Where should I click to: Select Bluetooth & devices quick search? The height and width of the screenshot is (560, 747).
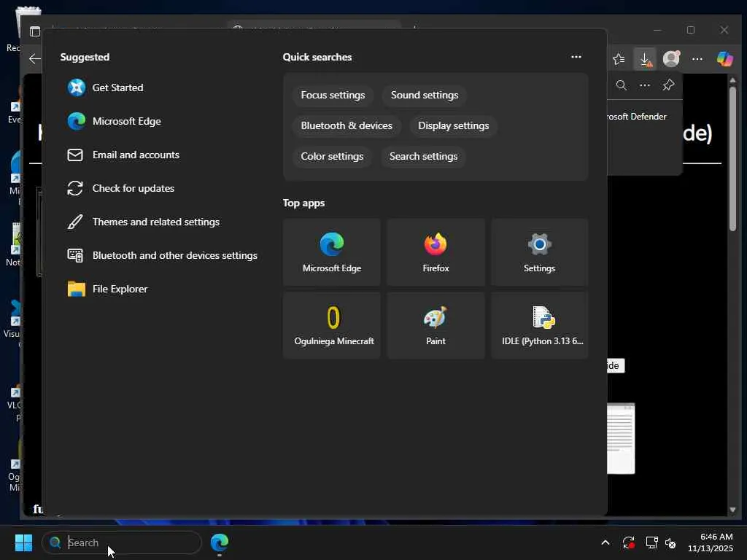coord(347,125)
